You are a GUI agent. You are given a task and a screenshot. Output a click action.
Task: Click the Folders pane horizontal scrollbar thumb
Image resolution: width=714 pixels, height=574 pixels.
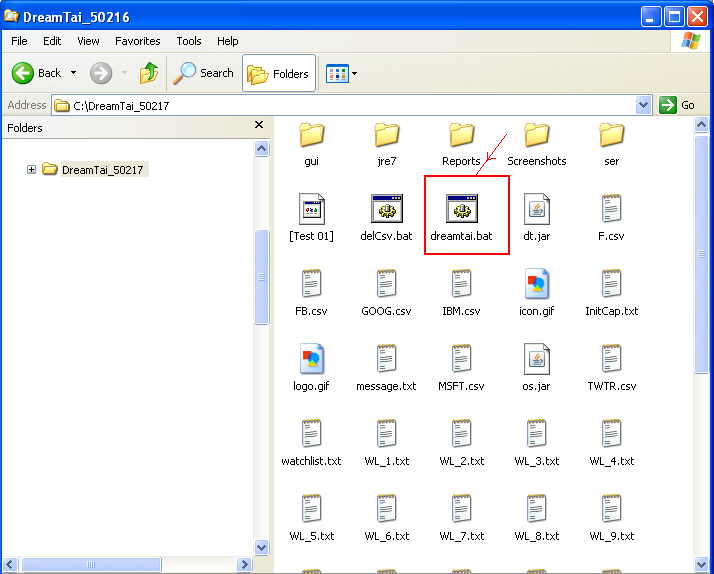coord(91,564)
